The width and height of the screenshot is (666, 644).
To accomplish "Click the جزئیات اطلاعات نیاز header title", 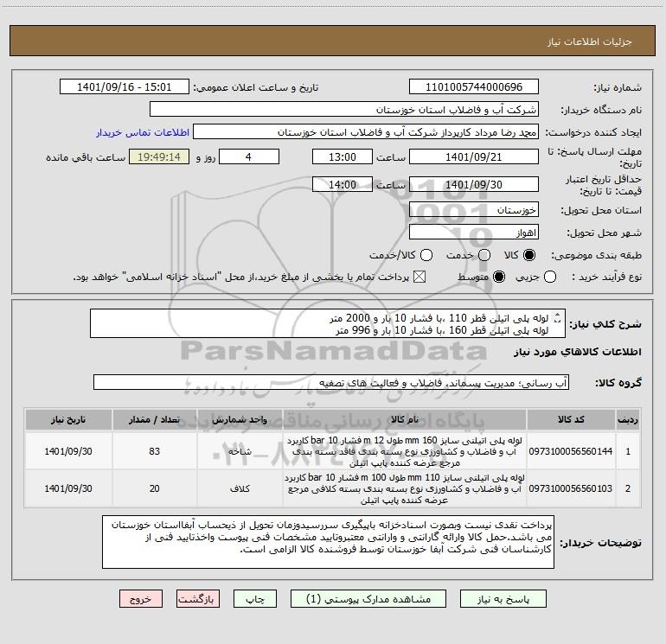I will point(590,41).
